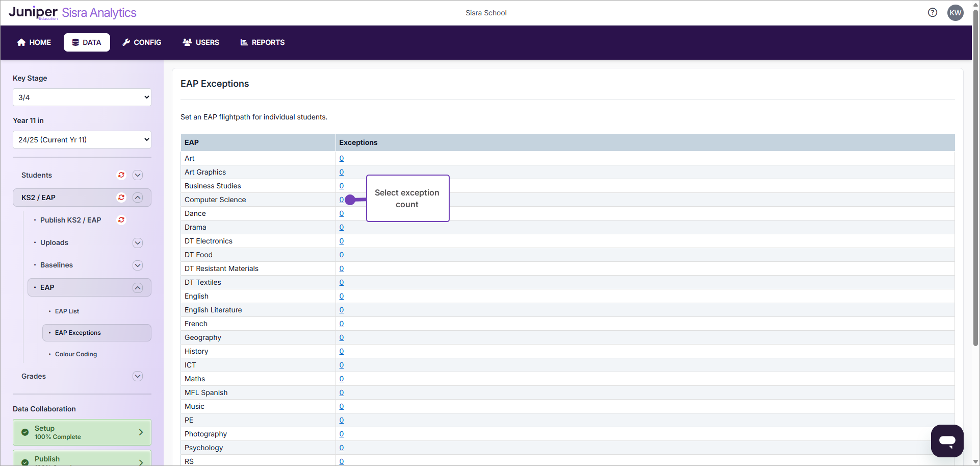
Task: Expand the Students section chevron
Action: [x=138, y=175]
